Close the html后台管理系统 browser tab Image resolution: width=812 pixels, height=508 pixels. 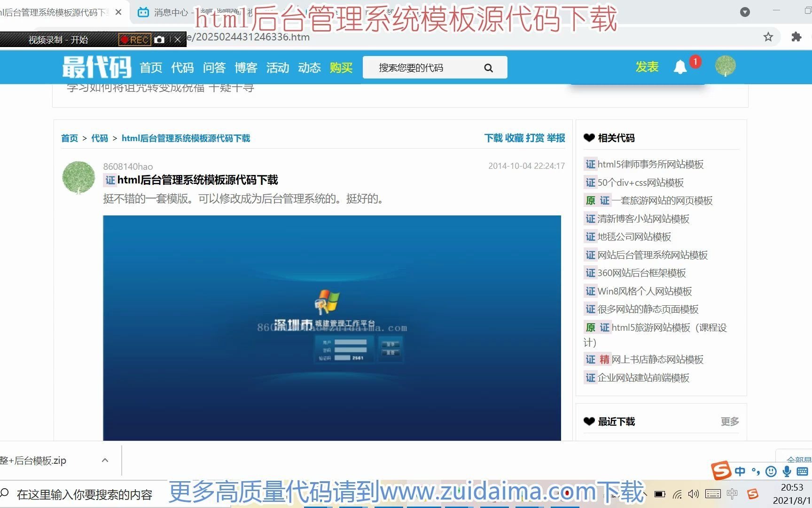pos(118,12)
